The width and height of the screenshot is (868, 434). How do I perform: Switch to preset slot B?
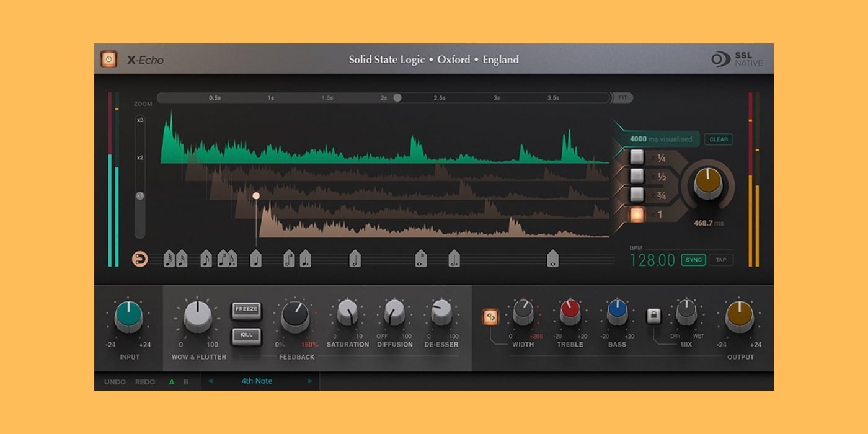click(x=185, y=382)
